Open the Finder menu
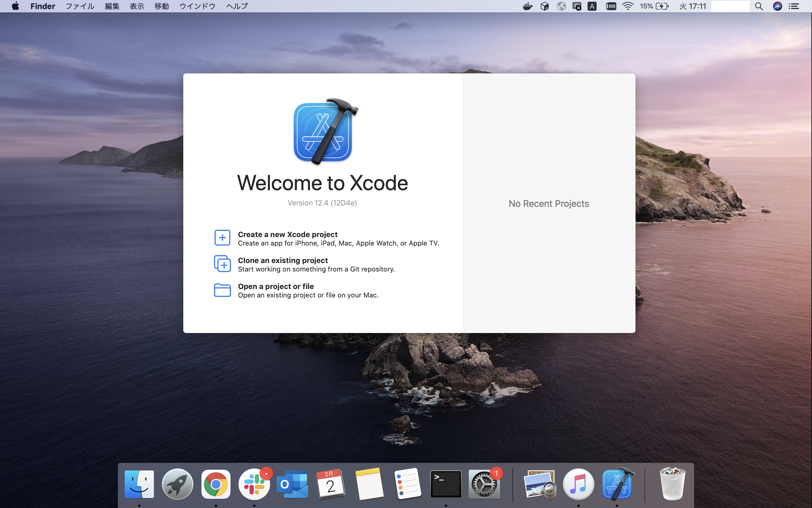Viewport: 812px width, 508px height. [x=43, y=6]
